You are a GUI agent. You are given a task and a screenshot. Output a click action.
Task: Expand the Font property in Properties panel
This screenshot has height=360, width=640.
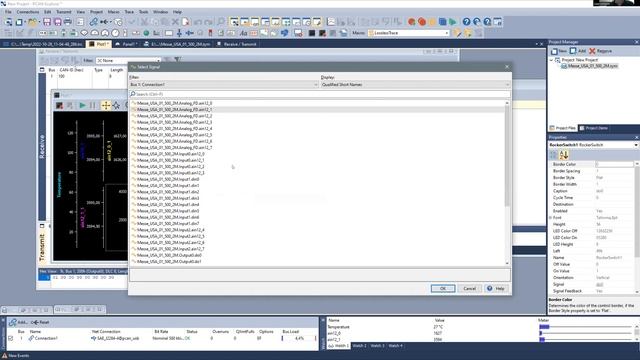[x=550, y=218]
